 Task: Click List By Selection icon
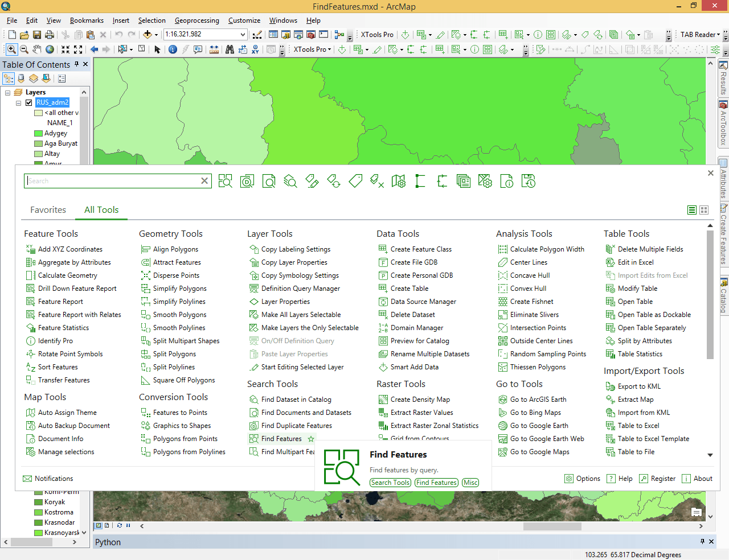coord(46,79)
